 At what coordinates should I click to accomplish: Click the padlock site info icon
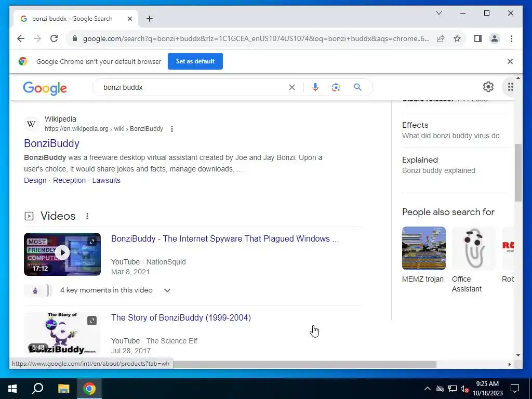pos(75,38)
